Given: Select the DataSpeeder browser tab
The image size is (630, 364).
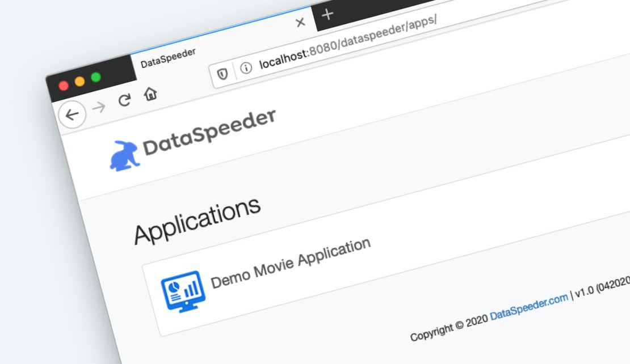Looking at the screenshot, I should pos(223,42).
